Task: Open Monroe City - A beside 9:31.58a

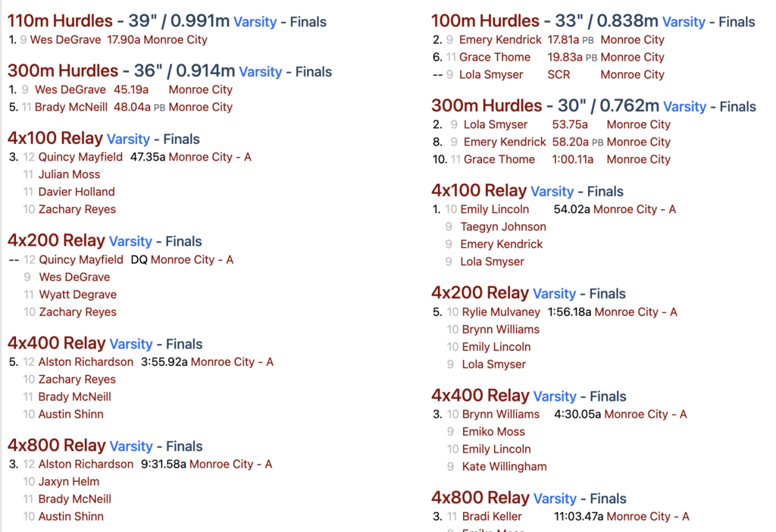Action: point(230,464)
